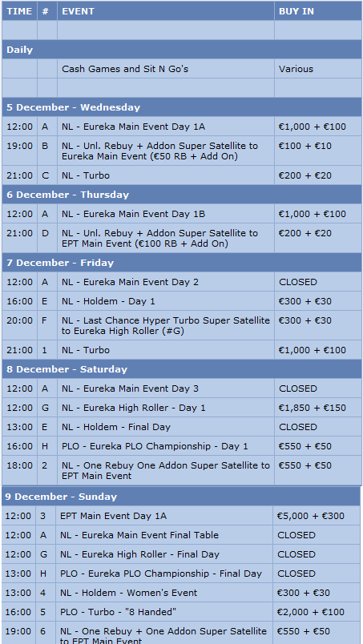The image size is (363, 644).
Task: Select EPT Main Event Day 1A entry
Action: tap(113, 516)
